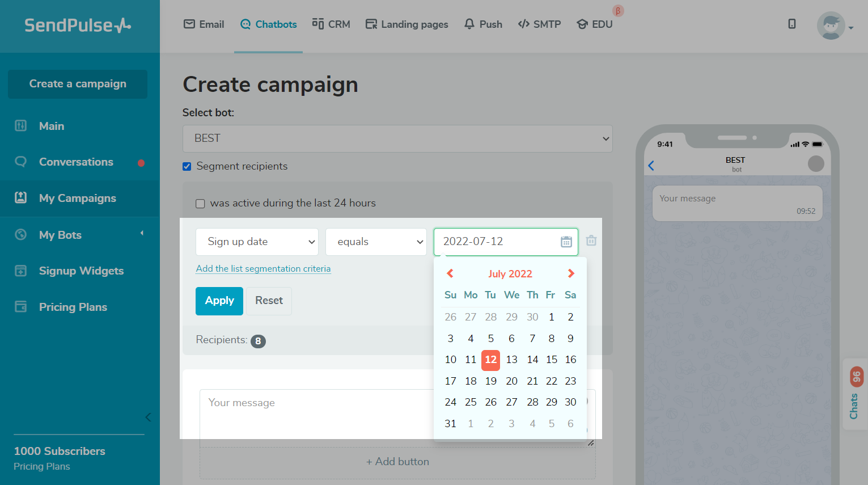The height and width of the screenshot is (485, 868).
Task: Open Pricing Plans in the sidebar
Action: click(x=73, y=307)
